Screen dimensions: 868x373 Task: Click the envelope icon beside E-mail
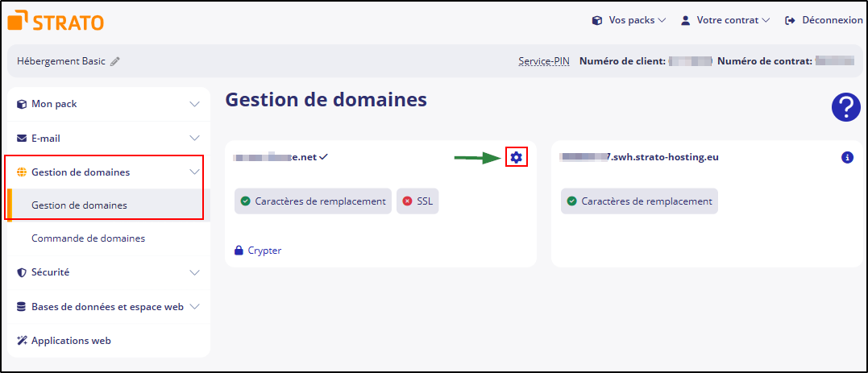[x=22, y=138]
